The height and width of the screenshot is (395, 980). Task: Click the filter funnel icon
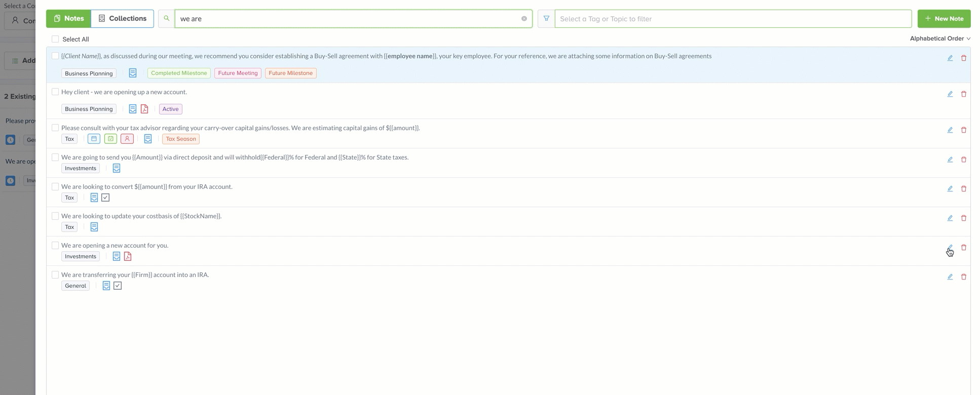click(x=546, y=19)
